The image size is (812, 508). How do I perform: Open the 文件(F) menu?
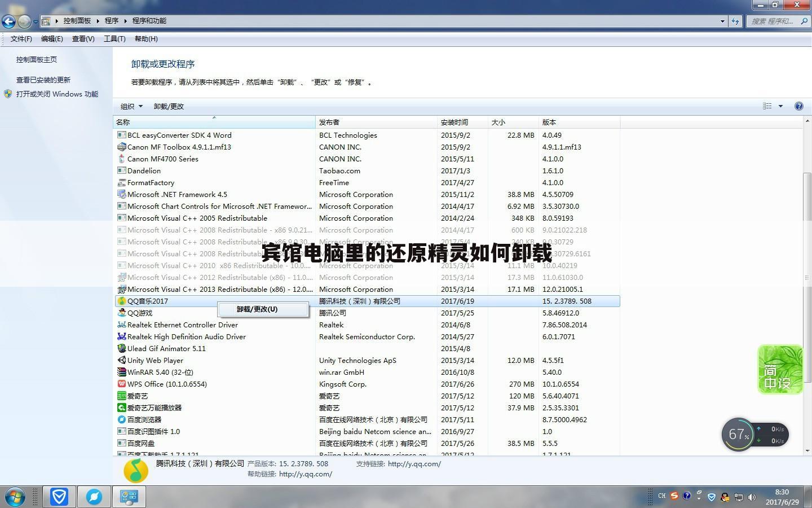[x=21, y=39]
